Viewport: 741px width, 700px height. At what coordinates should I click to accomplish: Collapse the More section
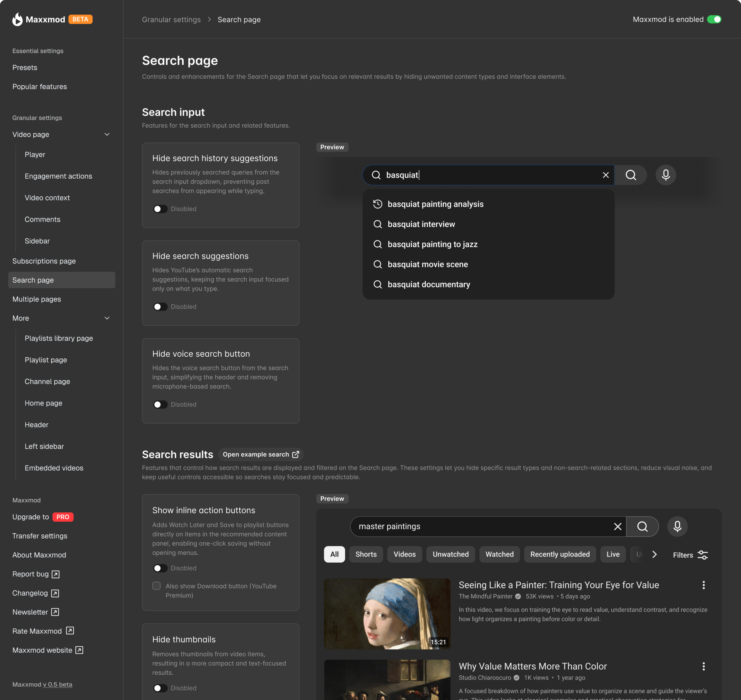(x=107, y=318)
